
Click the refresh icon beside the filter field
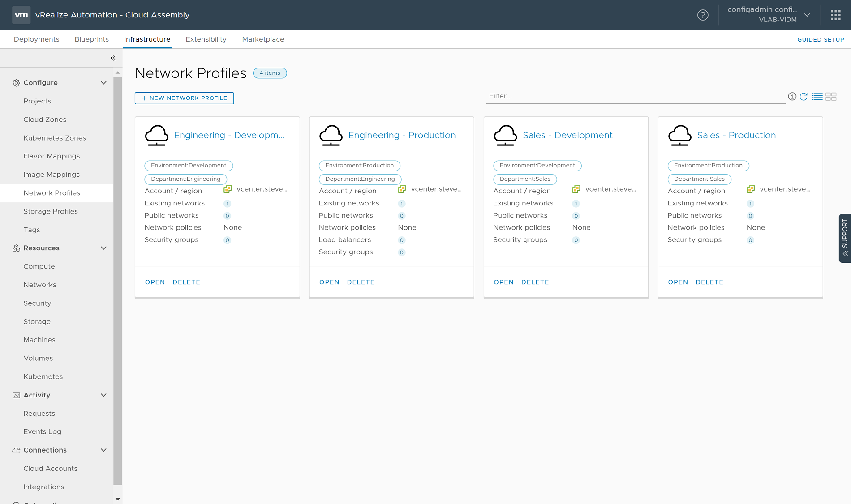point(804,96)
